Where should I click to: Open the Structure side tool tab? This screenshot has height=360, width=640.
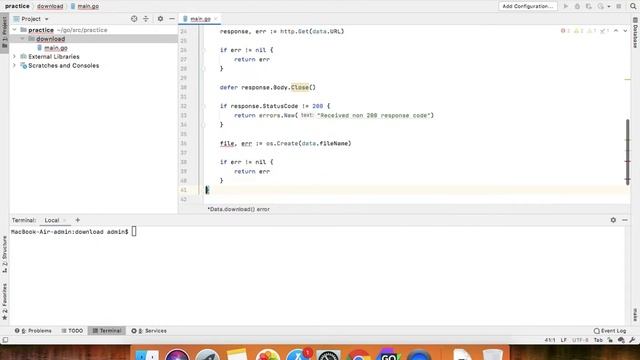tap(4, 254)
